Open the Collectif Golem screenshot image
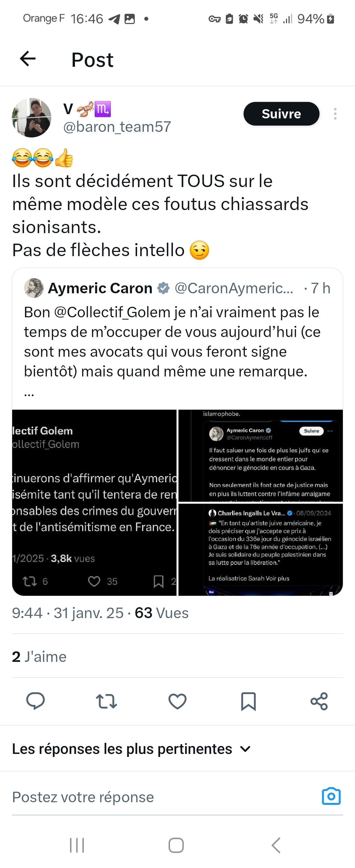 coord(94,502)
